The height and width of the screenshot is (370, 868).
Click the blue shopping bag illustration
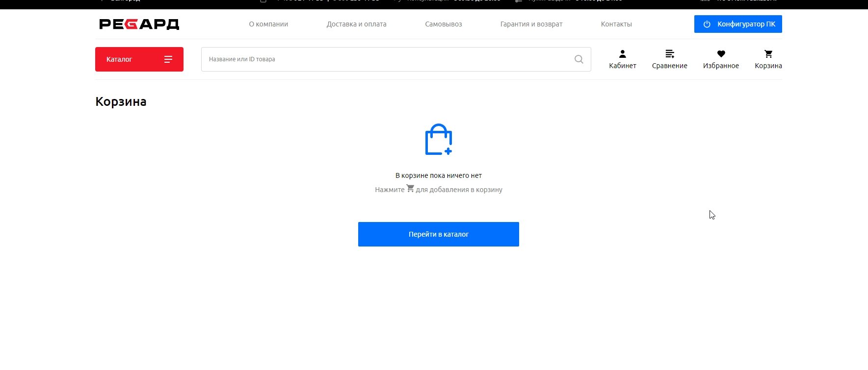coord(438,140)
